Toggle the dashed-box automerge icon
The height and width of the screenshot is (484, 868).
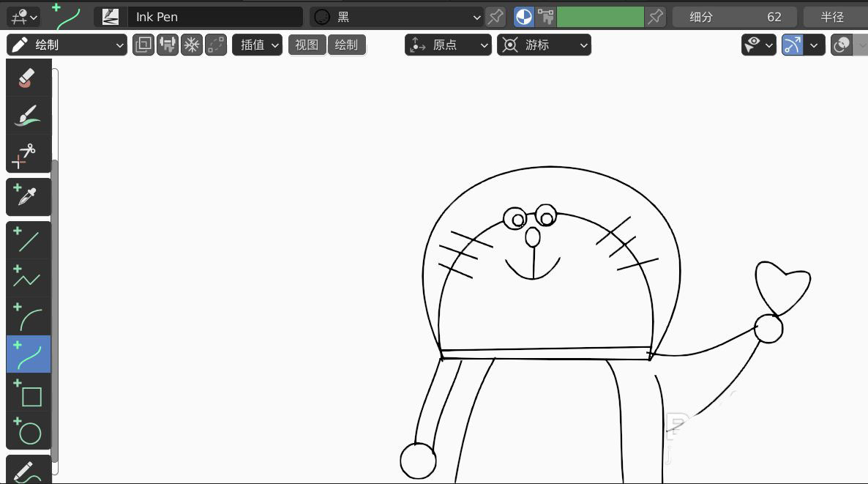click(216, 45)
